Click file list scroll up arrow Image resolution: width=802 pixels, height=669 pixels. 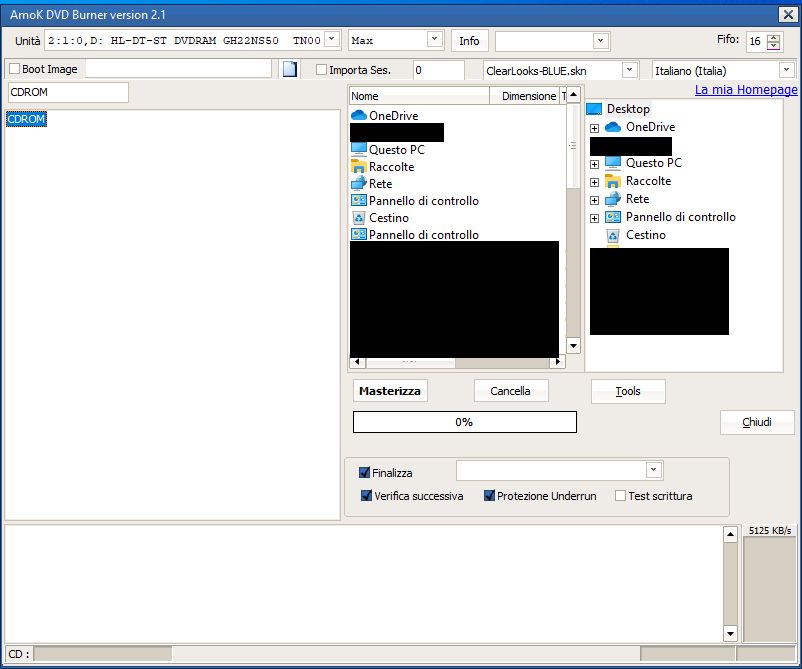tap(573, 95)
